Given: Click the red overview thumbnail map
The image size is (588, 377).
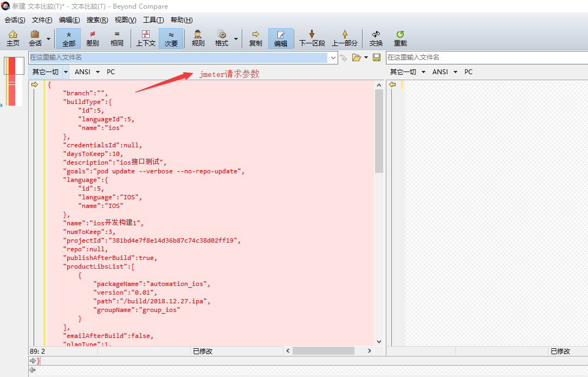Looking at the screenshot, I should tap(13, 81).
